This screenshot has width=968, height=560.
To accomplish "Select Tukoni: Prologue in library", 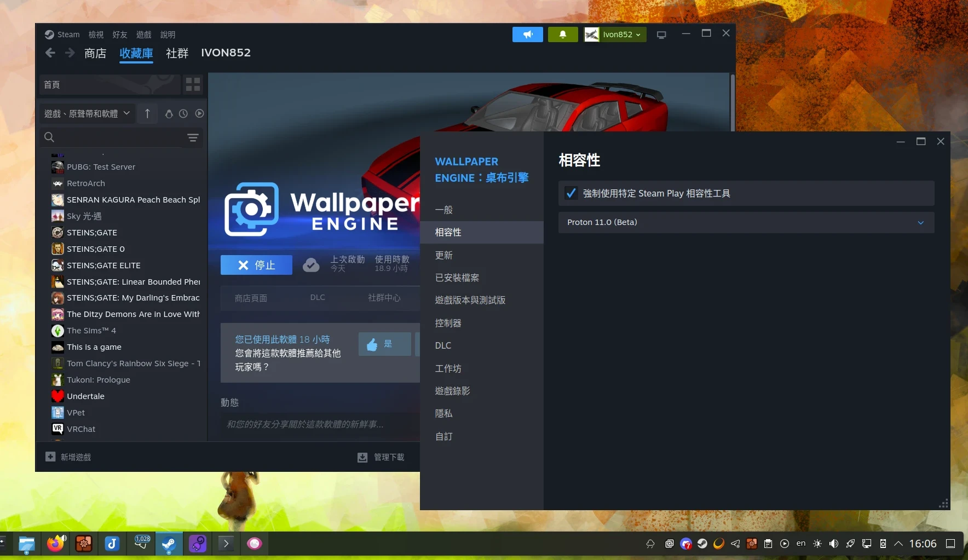I will click(x=98, y=380).
